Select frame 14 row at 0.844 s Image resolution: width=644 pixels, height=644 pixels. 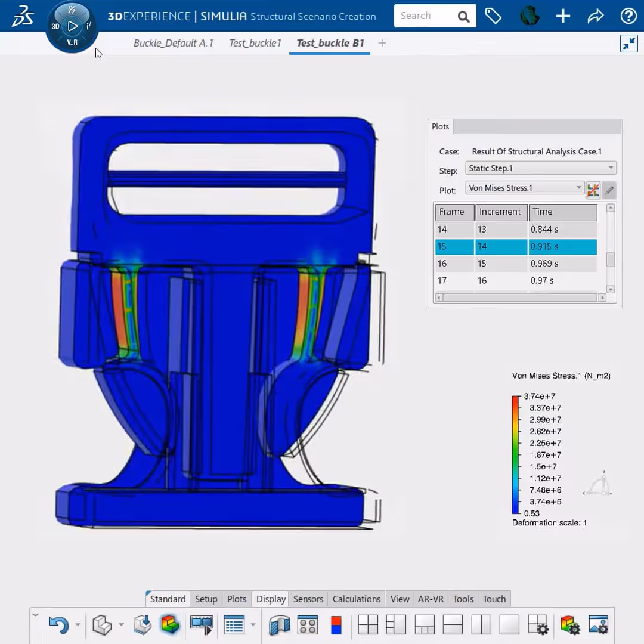[x=516, y=229]
